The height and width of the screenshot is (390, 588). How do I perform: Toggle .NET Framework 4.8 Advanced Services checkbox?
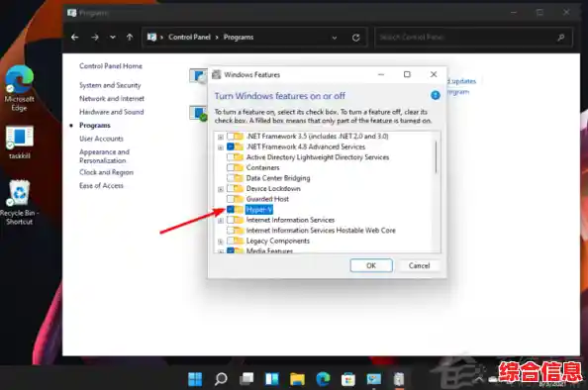click(x=231, y=146)
